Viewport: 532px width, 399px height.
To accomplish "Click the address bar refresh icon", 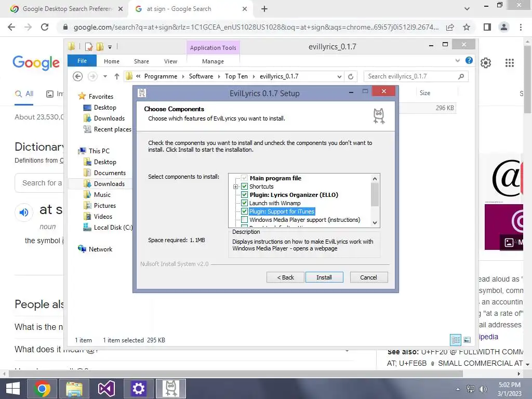I will (351, 76).
